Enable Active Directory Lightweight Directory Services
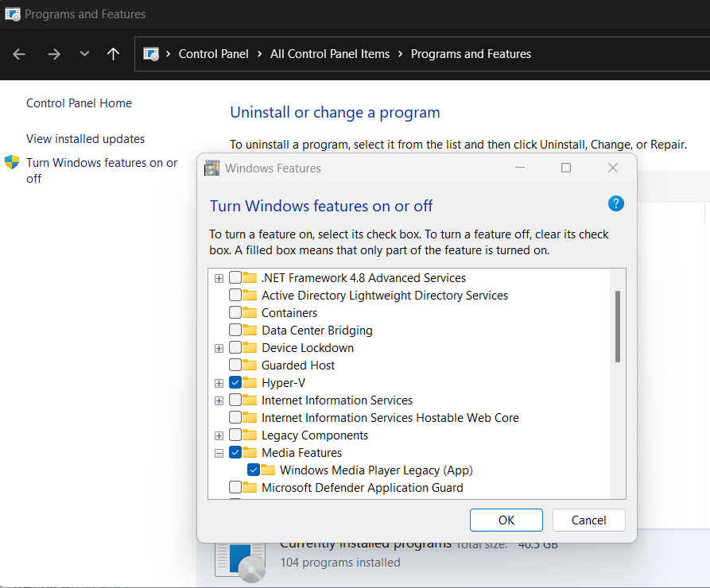Image resolution: width=710 pixels, height=588 pixels. [235, 295]
